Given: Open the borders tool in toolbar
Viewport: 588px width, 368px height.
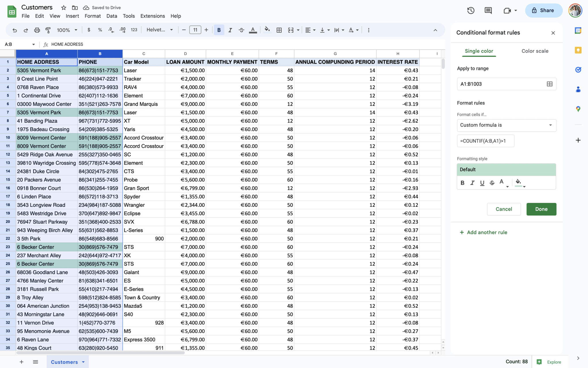Looking at the screenshot, I should pyautogui.click(x=279, y=30).
